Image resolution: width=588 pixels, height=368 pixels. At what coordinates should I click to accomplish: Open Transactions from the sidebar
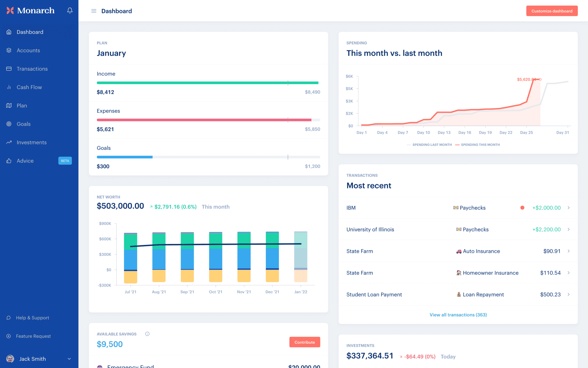pyautogui.click(x=32, y=69)
